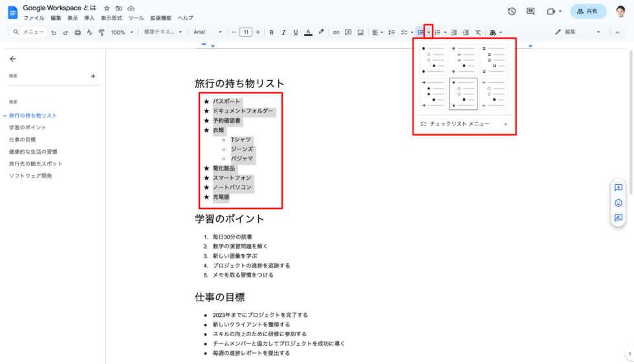Expand the チェックリスト メニュー submenu
Screen dimensions: 634x364
pyautogui.click(x=463, y=123)
